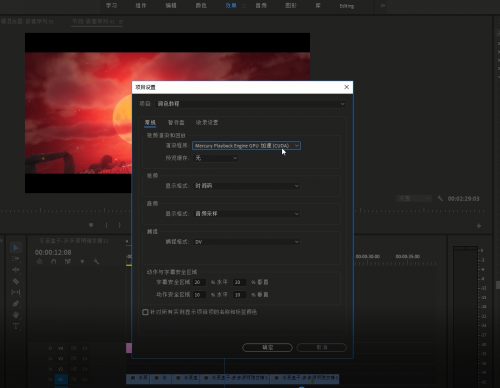The image size is (500, 388).
Task: Open the Program monitor button editor plus
Action: coord(479,226)
